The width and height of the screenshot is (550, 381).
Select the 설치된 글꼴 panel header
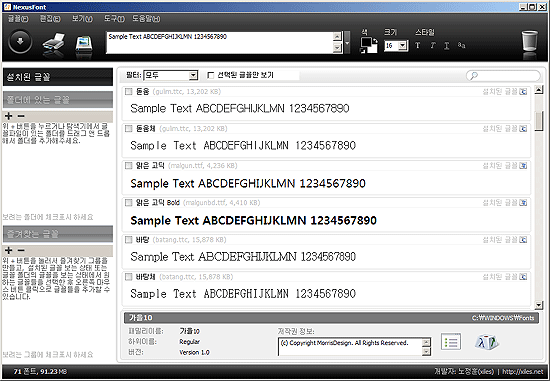58,77
